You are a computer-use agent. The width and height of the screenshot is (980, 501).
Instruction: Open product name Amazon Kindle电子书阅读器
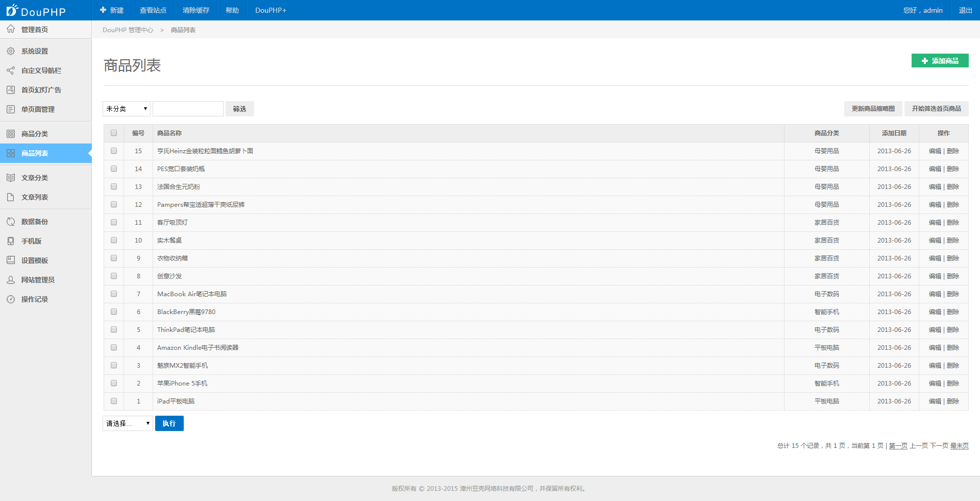198,348
